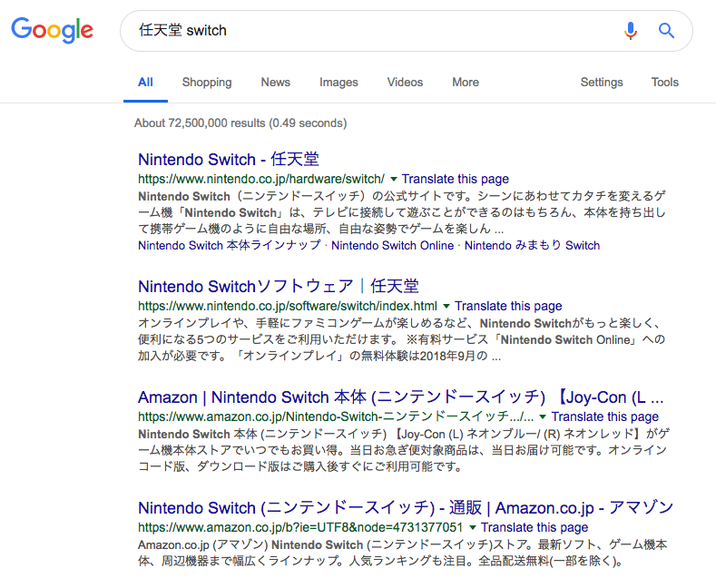Expand arrow next to amazon.co.jp/b?ie=UTF8 URL
716x588 pixels.
pyautogui.click(x=473, y=528)
